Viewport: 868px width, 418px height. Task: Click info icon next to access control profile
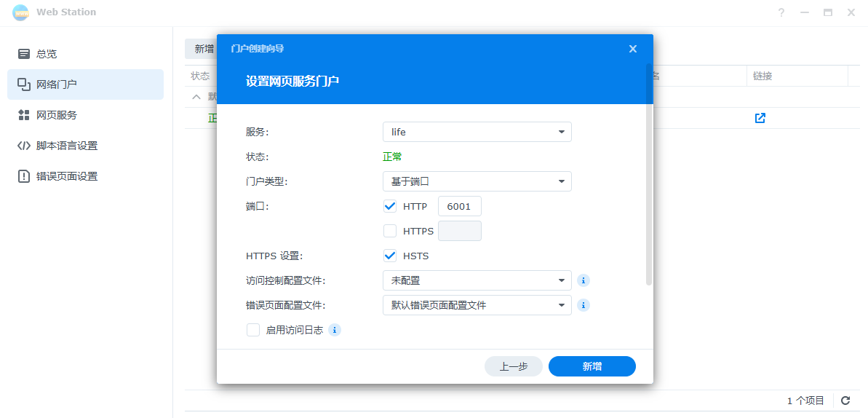[583, 280]
